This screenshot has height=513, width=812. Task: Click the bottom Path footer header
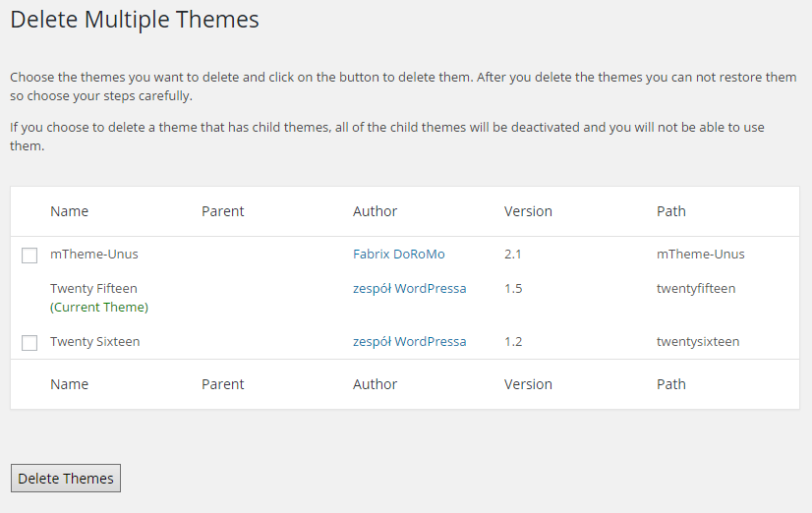coord(671,384)
